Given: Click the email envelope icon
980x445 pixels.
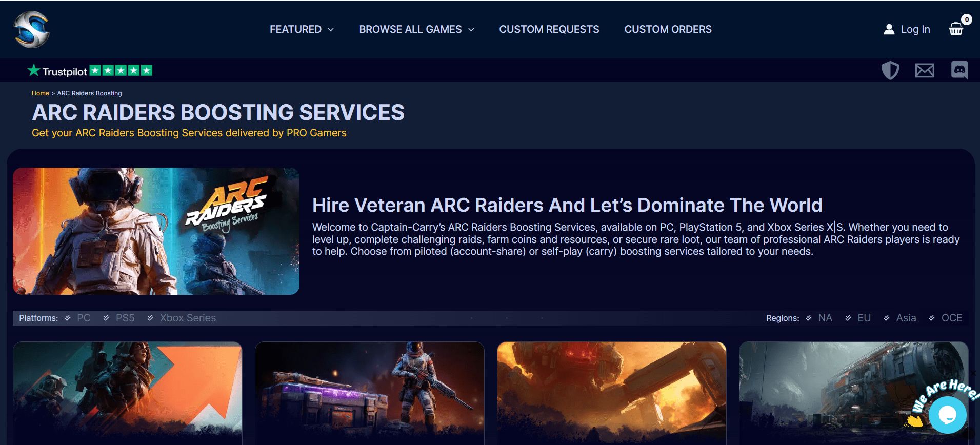Looking at the screenshot, I should point(925,70).
